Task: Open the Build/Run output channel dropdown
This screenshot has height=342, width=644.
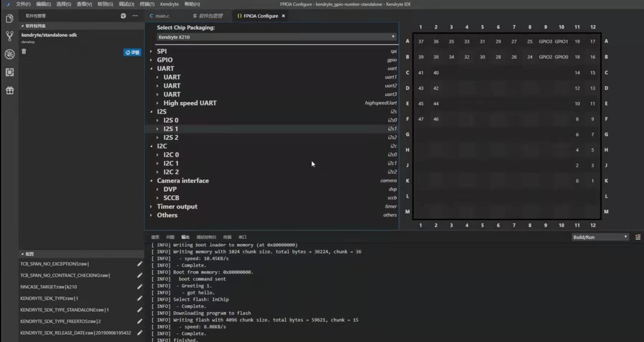Action: [600, 237]
